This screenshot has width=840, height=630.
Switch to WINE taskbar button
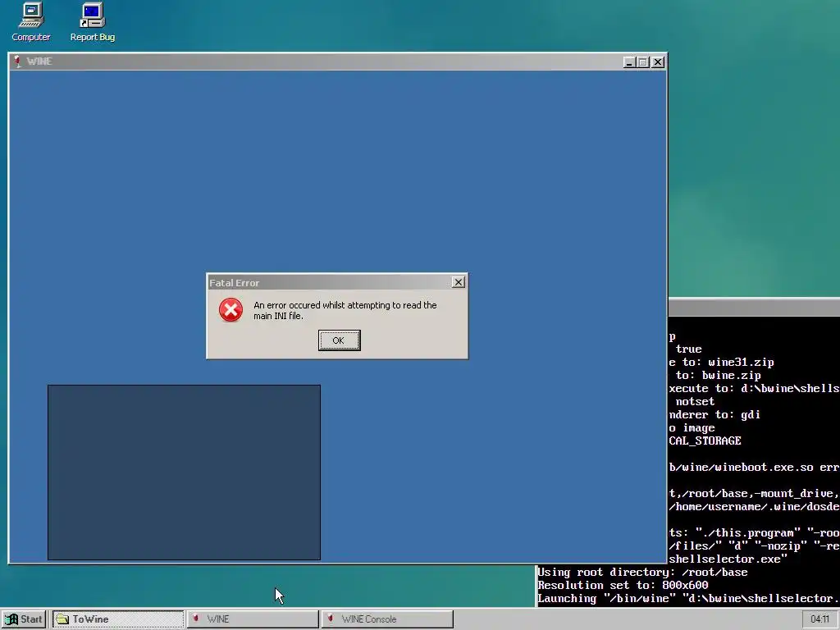click(x=253, y=619)
